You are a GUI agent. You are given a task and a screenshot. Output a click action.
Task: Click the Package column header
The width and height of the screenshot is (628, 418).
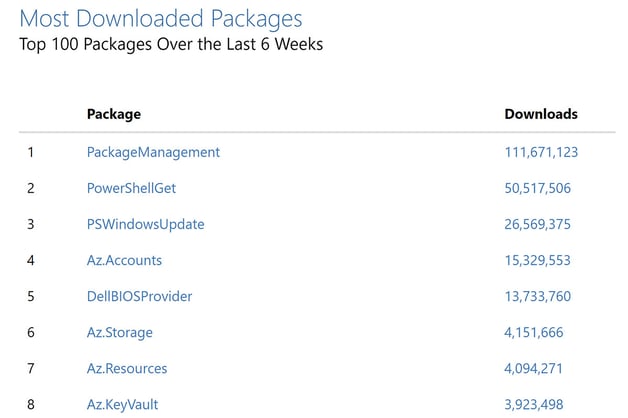pos(114,115)
